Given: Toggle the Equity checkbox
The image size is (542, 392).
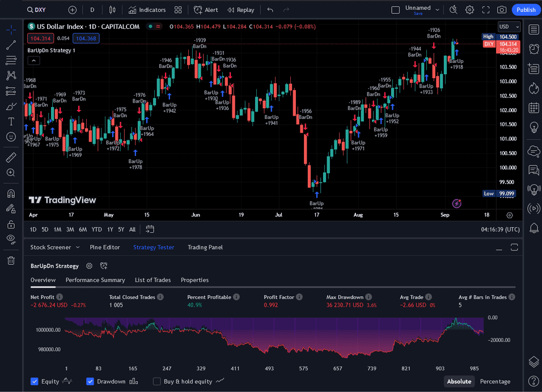Looking at the screenshot, I should 35,381.
